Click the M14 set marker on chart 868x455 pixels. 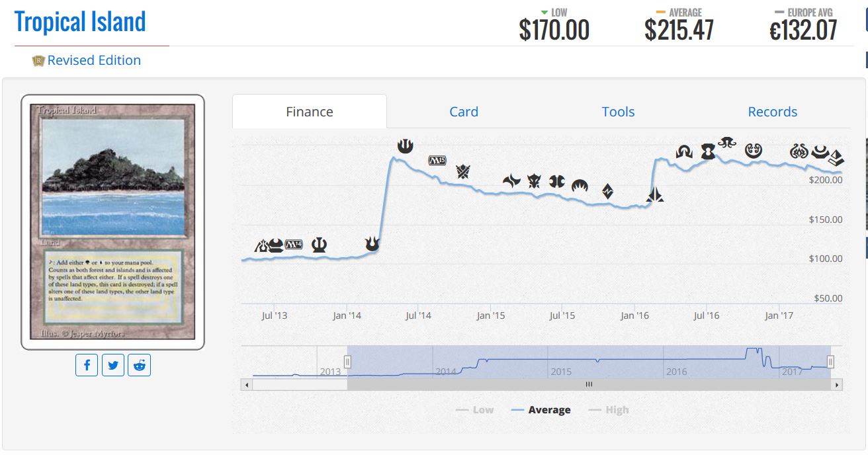(x=293, y=245)
